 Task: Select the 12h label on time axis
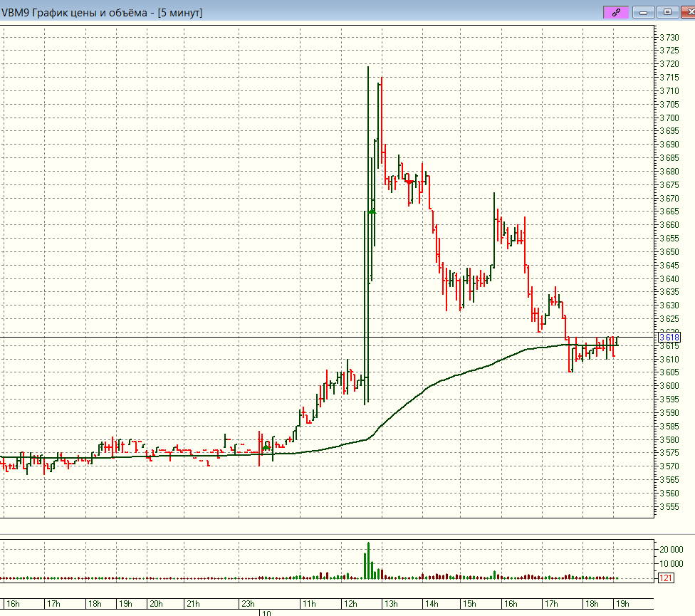click(x=350, y=604)
